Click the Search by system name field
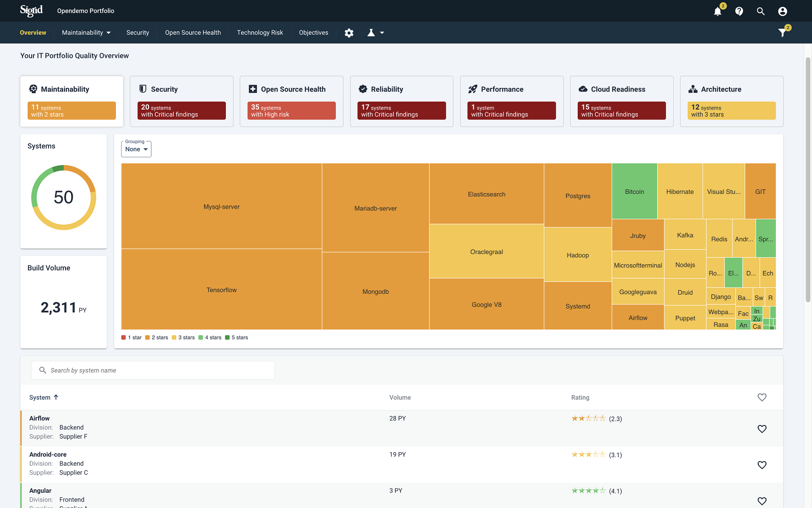Viewport: 812px width, 508px height. pyautogui.click(x=153, y=370)
